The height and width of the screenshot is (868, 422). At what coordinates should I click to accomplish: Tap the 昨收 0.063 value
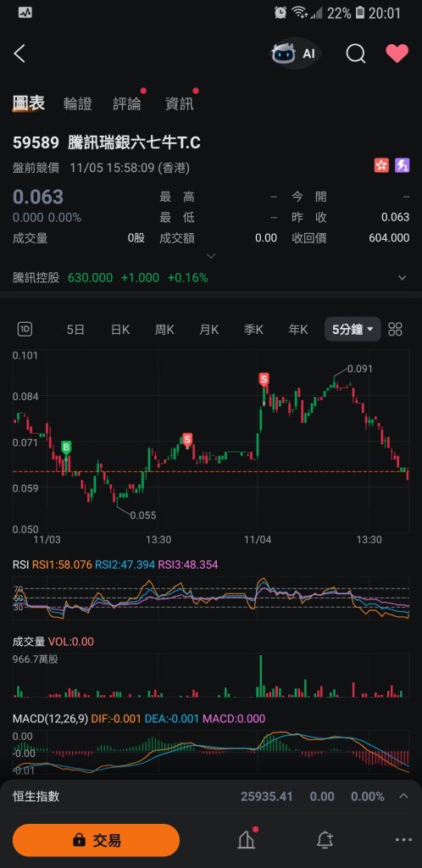click(x=396, y=218)
